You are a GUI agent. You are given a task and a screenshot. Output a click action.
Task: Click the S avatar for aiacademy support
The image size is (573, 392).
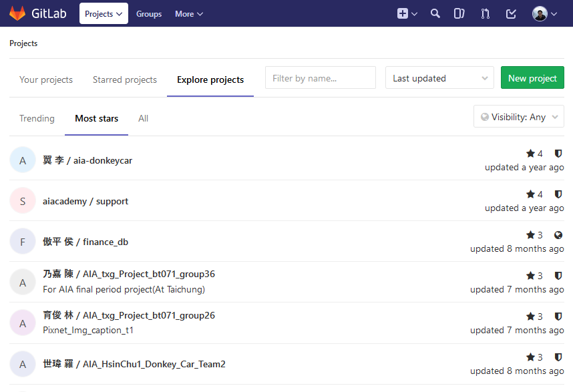[x=23, y=201]
